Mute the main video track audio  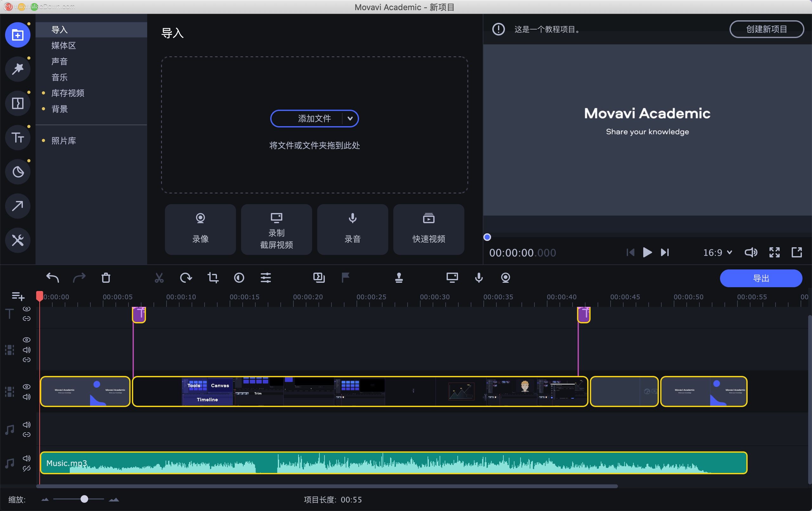click(27, 397)
